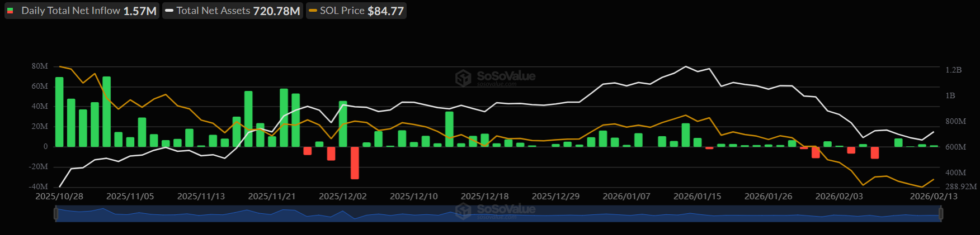The image size is (980, 235).
Task: Click the orange SOL Price legend marker
Action: pyautogui.click(x=313, y=11)
